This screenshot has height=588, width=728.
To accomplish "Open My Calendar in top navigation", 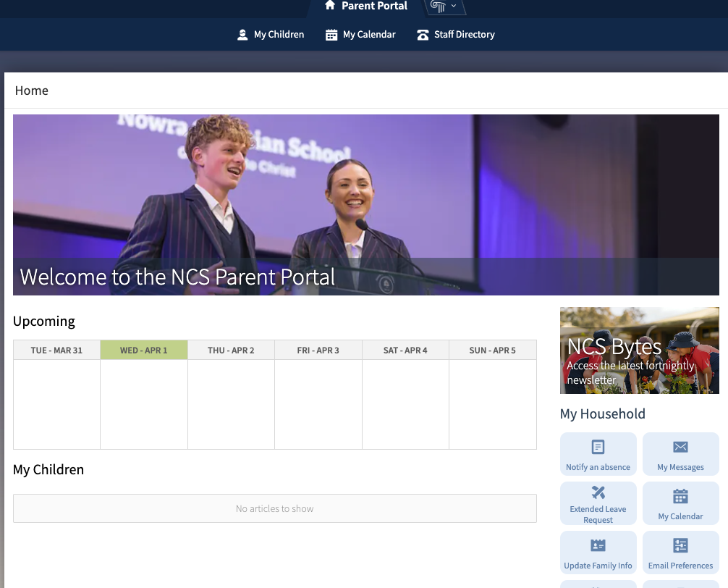I will 369,35.
